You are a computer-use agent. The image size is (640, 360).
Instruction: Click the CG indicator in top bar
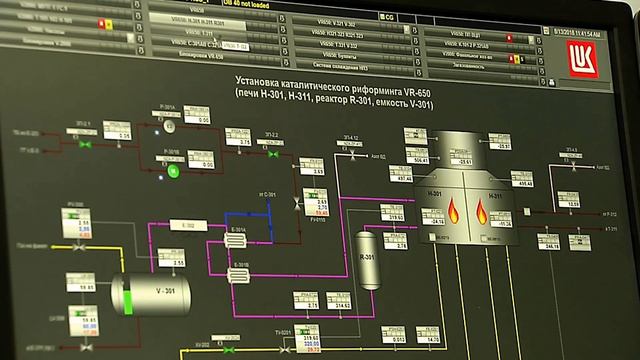387,17
